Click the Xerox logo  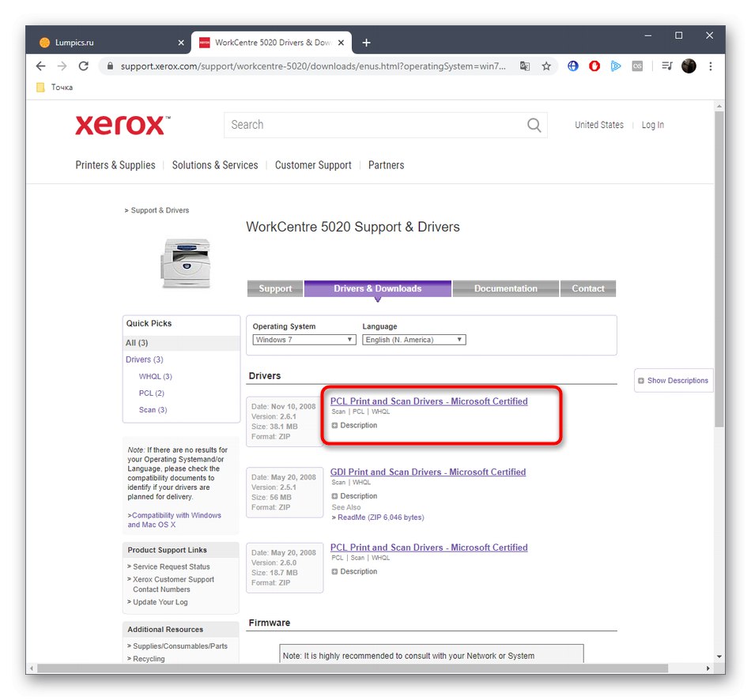[x=120, y=125]
